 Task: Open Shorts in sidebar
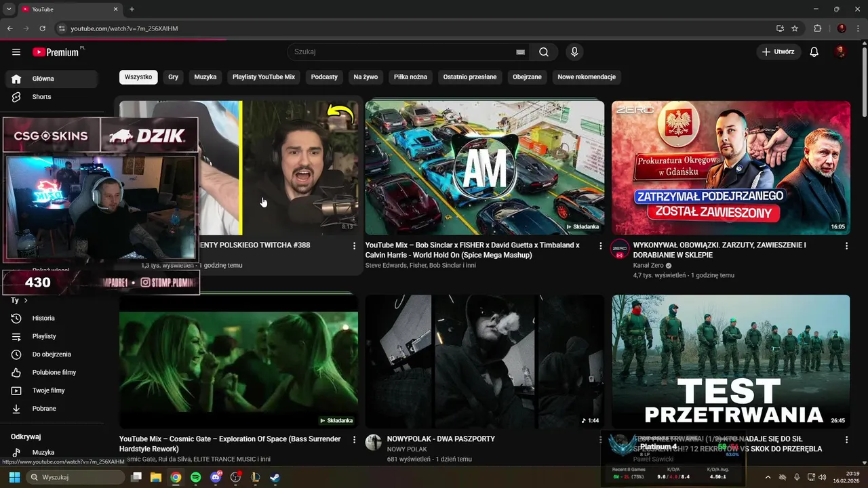52,97
